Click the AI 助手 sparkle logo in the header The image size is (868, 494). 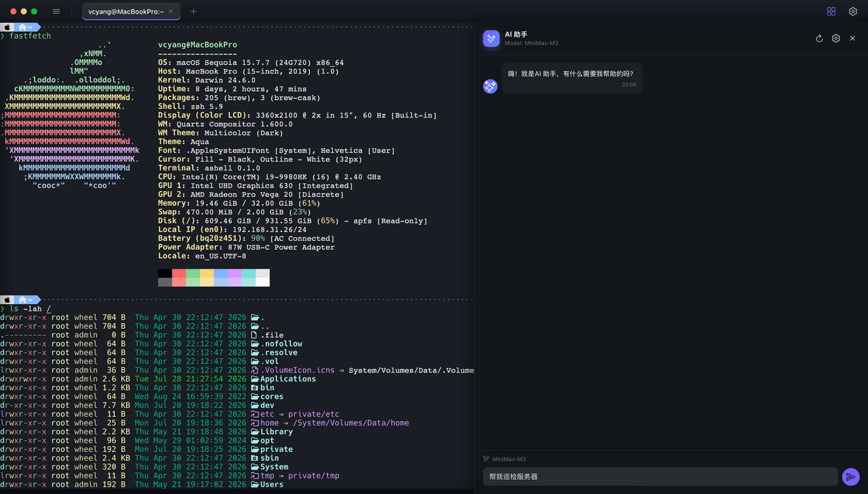pyautogui.click(x=491, y=39)
